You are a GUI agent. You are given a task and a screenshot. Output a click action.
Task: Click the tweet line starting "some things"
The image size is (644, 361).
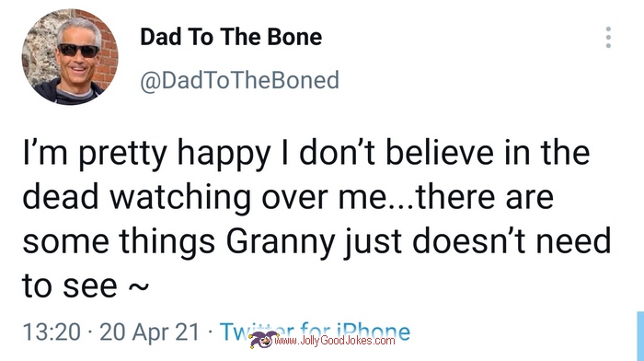tap(316, 242)
